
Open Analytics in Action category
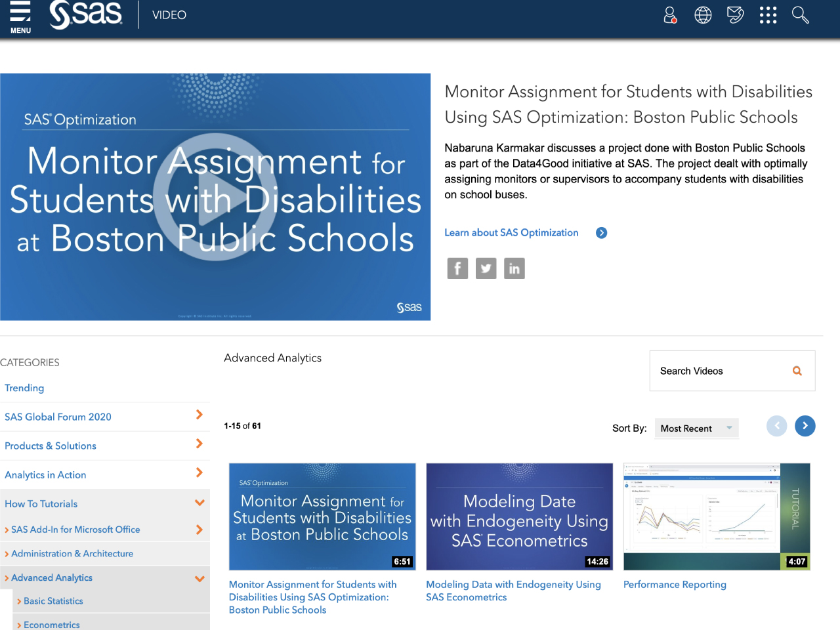[x=45, y=474]
